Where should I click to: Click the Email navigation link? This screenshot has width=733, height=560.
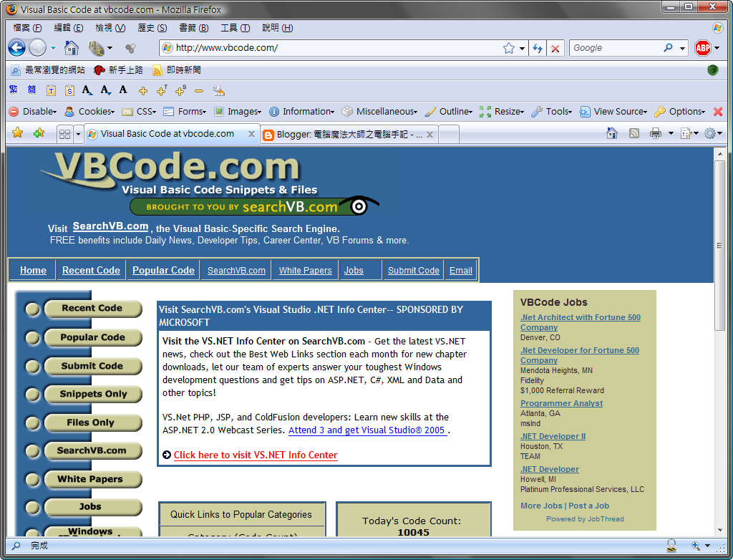click(x=460, y=271)
